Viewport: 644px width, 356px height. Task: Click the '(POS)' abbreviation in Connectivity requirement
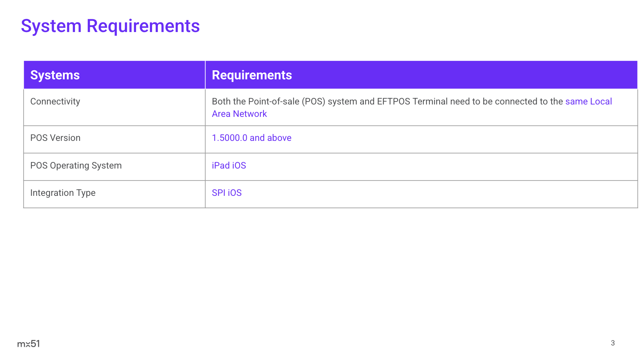[313, 102]
